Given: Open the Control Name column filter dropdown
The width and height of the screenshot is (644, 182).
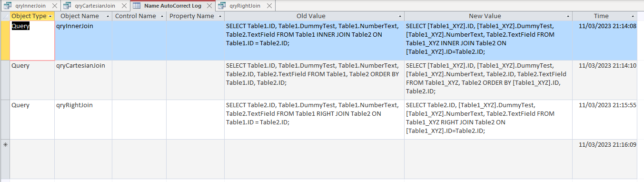Looking at the screenshot, I should pyautogui.click(x=162, y=16).
